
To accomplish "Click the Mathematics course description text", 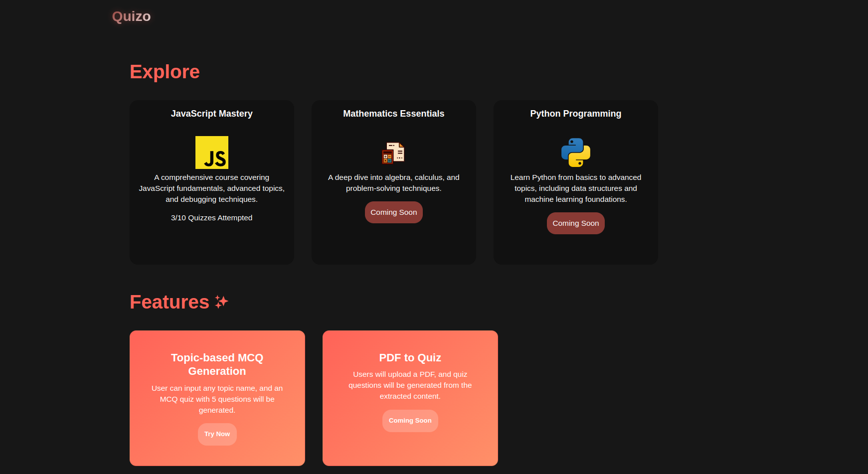I will [394, 183].
